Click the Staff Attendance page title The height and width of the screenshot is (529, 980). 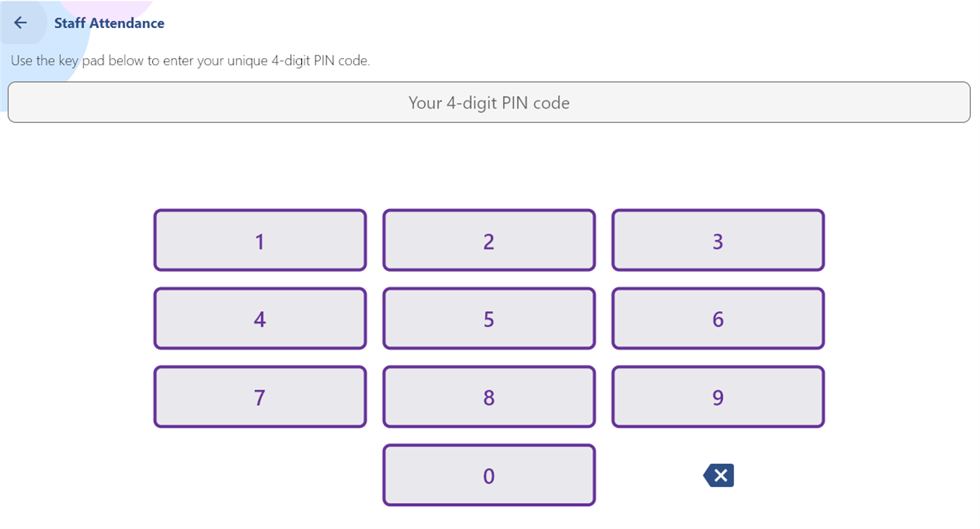[109, 23]
